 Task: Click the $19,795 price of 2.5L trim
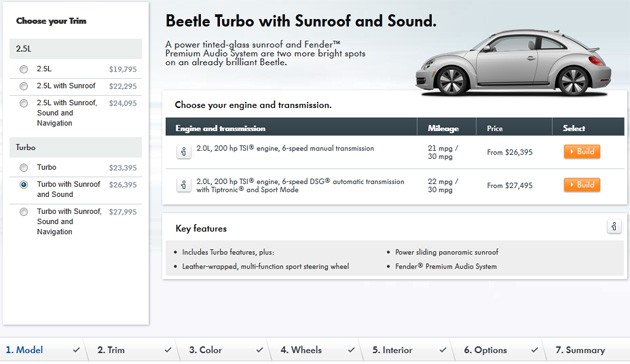point(123,69)
